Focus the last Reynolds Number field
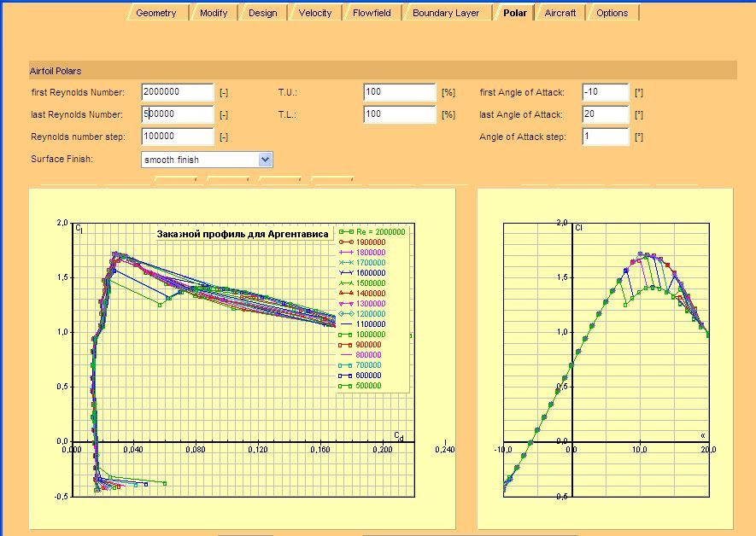 pyautogui.click(x=177, y=114)
